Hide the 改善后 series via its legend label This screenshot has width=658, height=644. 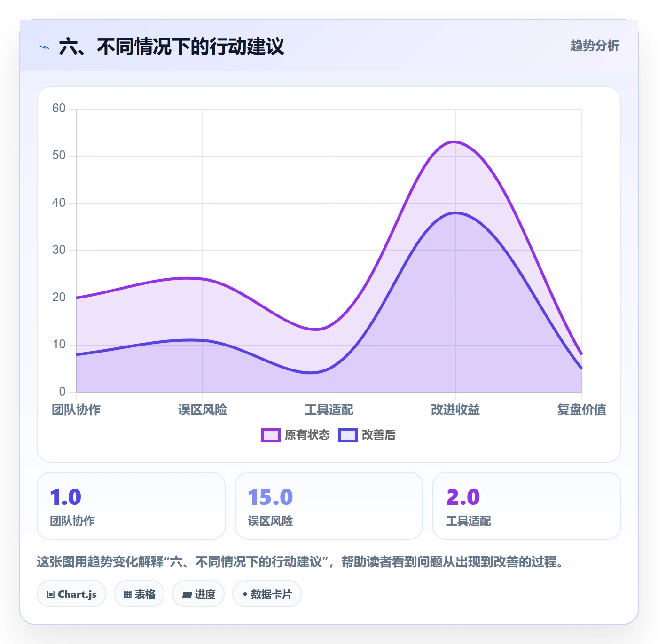tap(378, 435)
